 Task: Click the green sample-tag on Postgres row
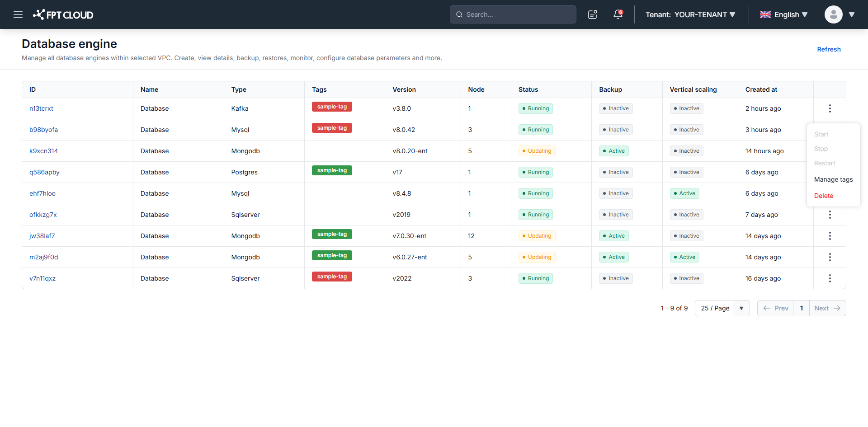point(332,170)
